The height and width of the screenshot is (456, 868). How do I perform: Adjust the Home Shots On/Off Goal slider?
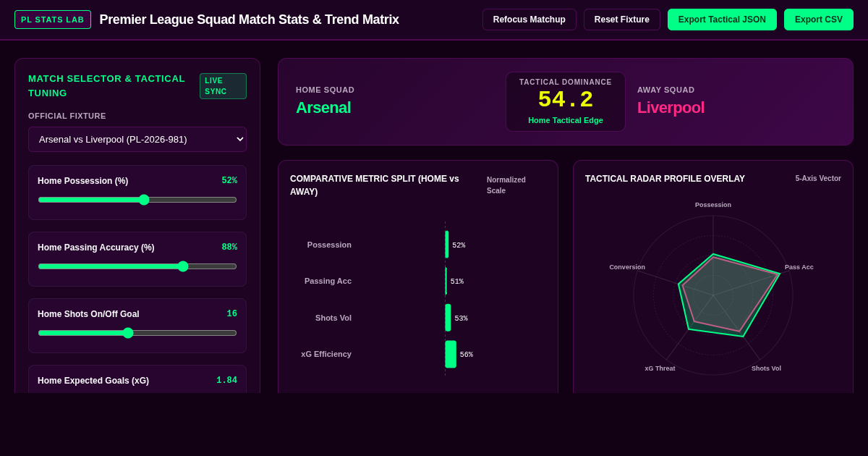137,333
